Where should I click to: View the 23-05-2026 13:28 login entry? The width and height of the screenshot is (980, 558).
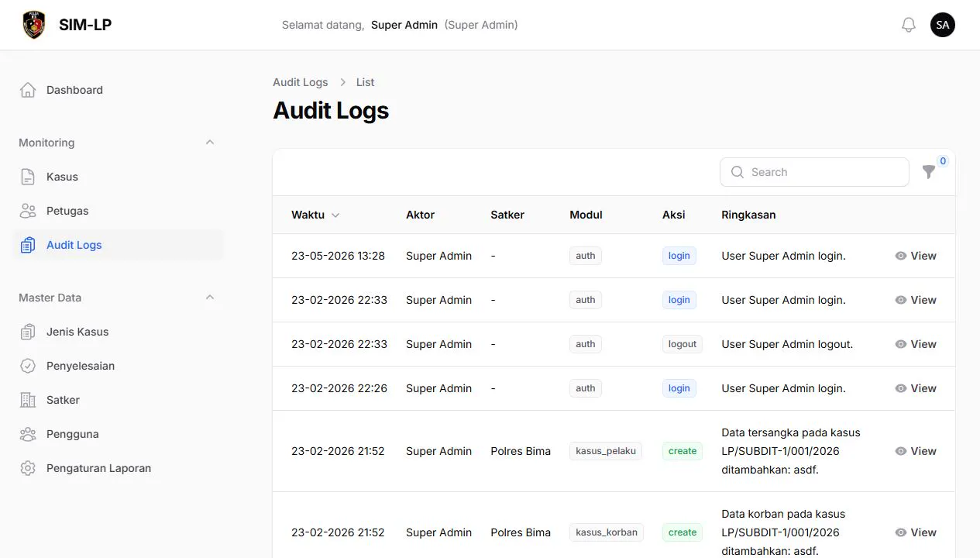coord(916,256)
